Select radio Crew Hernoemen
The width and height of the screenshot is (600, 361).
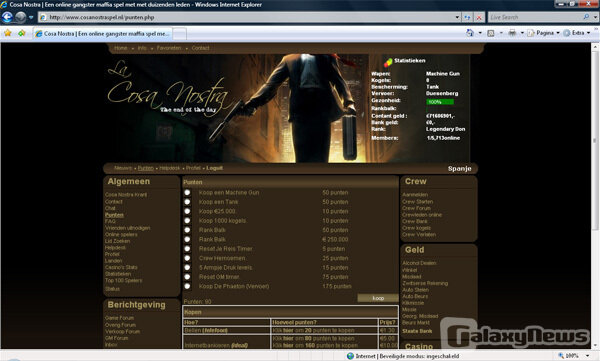pos(187,258)
